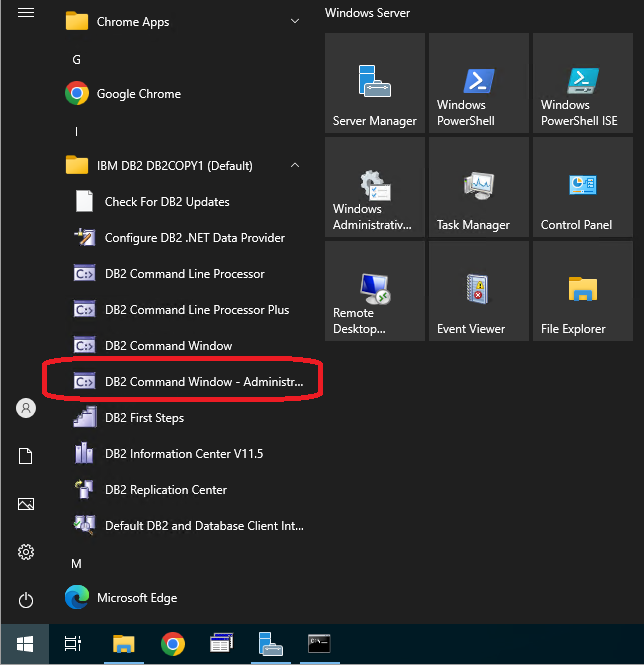Screen dimensions: 644x665
Task: Open the Event Viewer tile
Action: (x=479, y=293)
